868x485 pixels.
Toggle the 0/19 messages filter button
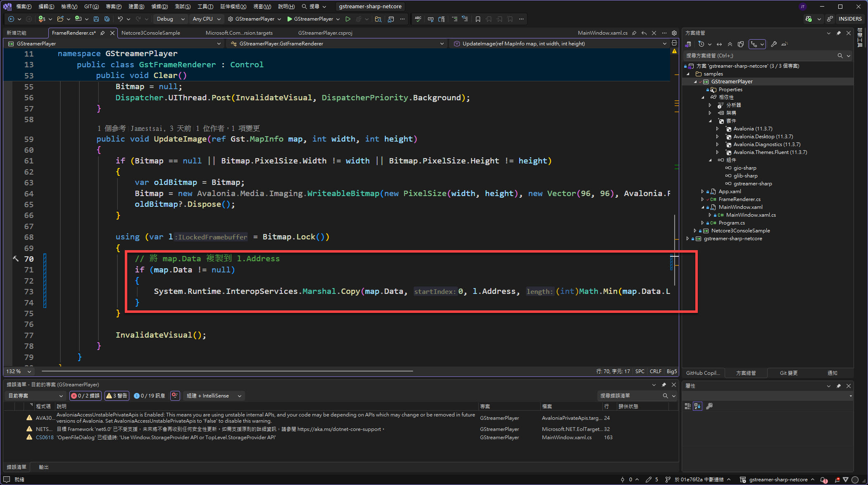coord(150,396)
